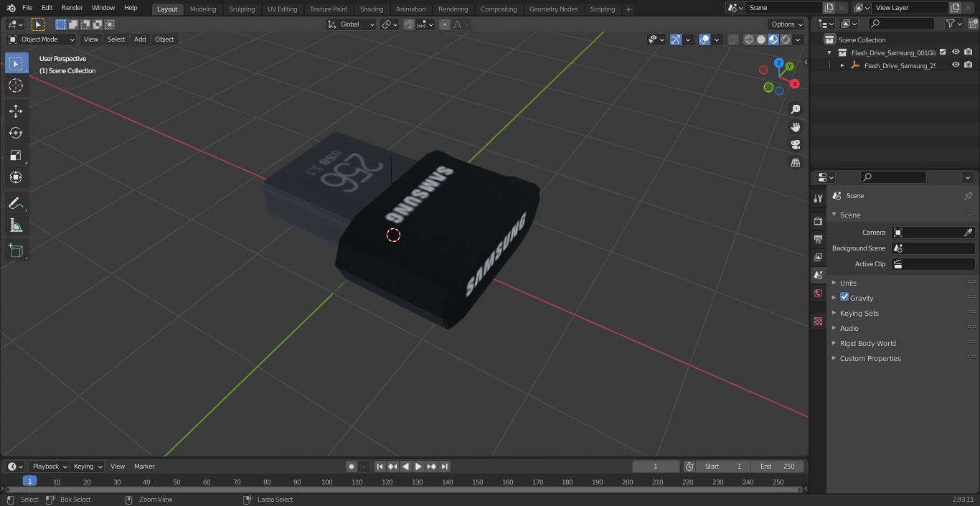Open the Global transform orientation dropdown
Viewport: 980px width, 506px height.
click(352, 24)
